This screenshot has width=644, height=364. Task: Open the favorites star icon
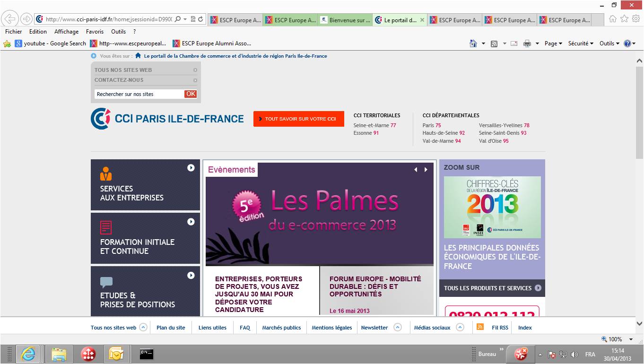tap(624, 18)
